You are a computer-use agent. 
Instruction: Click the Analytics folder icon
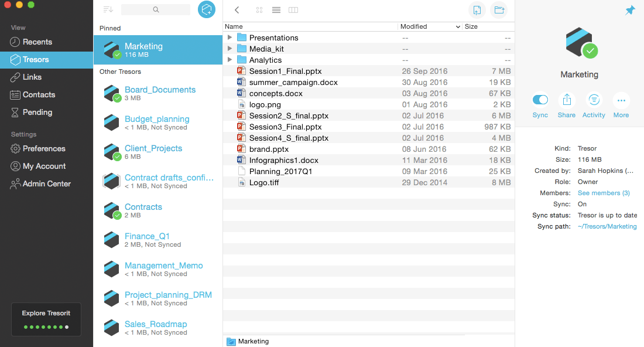point(242,60)
